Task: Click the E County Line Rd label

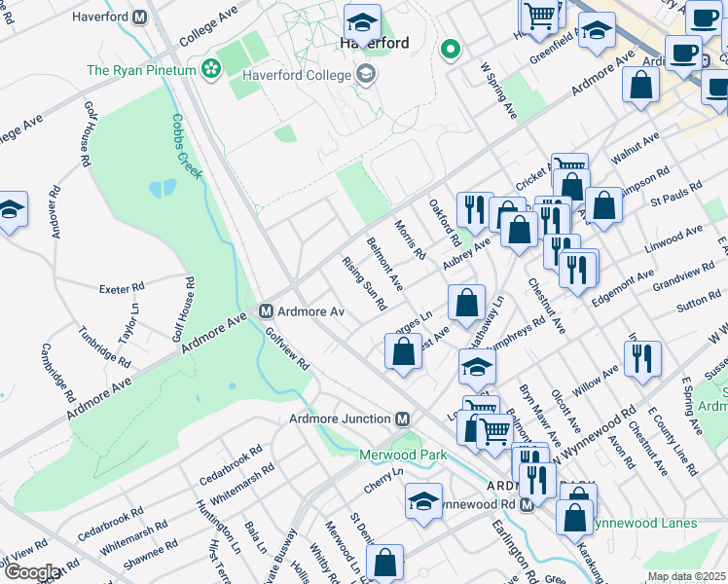Action: (673, 442)
